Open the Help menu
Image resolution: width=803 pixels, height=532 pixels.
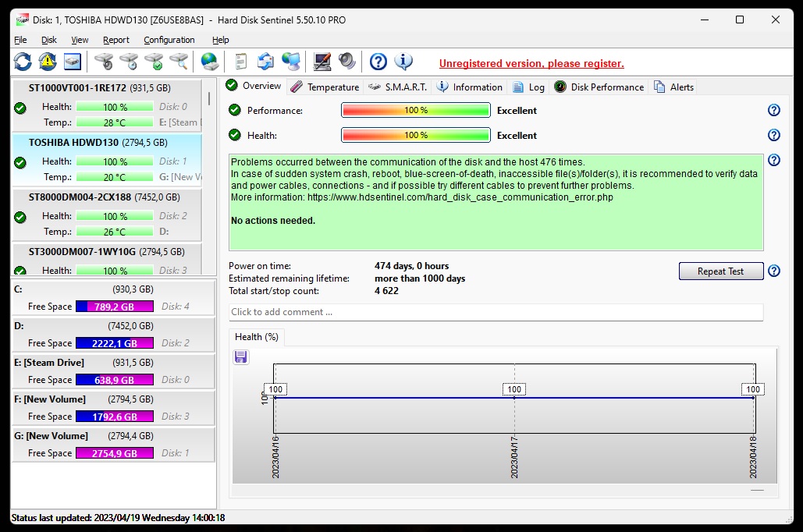click(x=220, y=40)
